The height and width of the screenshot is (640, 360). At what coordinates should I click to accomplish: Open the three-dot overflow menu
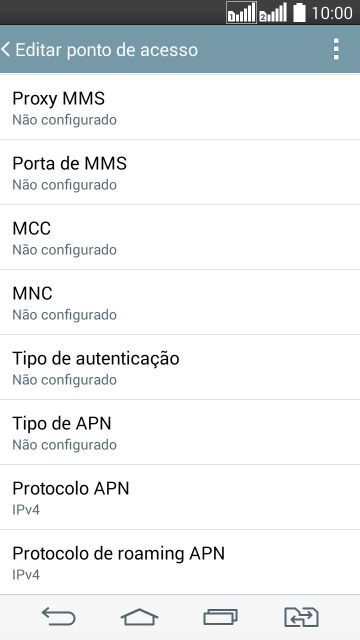coord(336,49)
